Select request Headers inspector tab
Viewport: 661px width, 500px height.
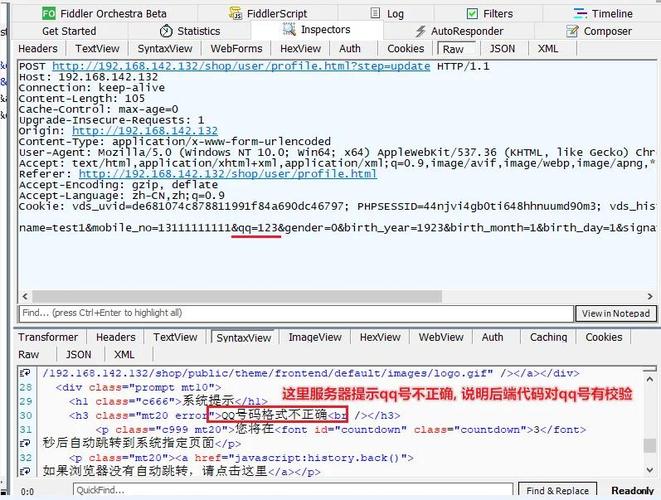(x=38, y=48)
